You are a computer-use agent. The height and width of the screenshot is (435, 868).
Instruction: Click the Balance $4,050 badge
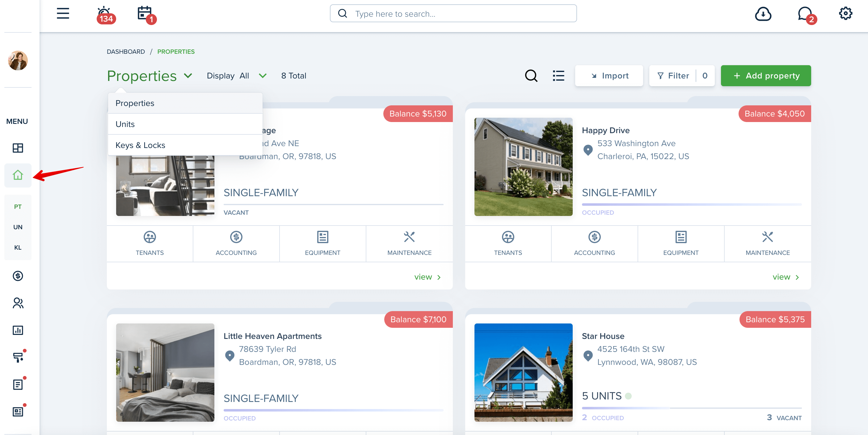click(774, 114)
